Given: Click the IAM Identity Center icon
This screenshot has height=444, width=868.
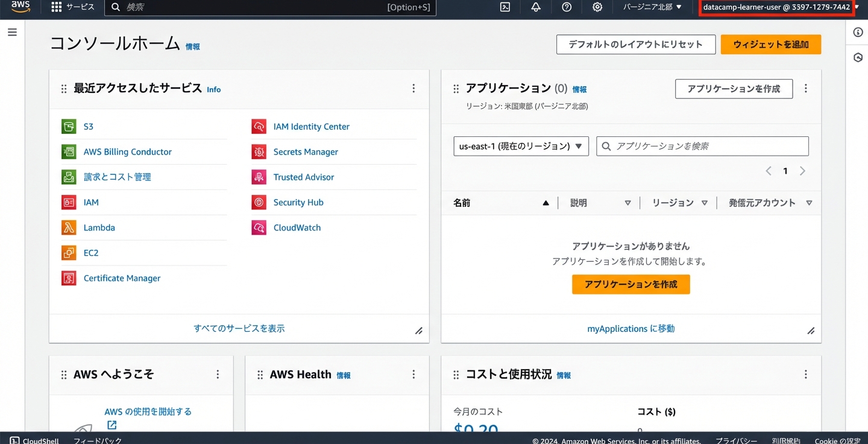Looking at the screenshot, I should pos(259,127).
